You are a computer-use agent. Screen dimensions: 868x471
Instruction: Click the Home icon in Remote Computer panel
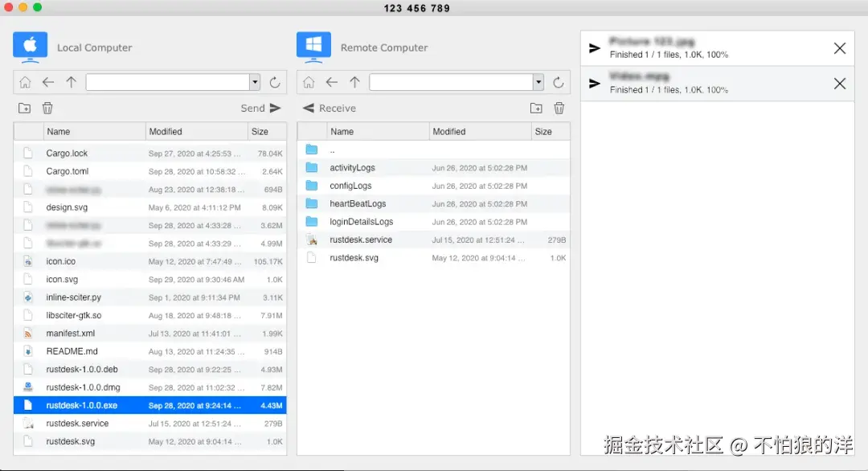[x=309, y=81]
